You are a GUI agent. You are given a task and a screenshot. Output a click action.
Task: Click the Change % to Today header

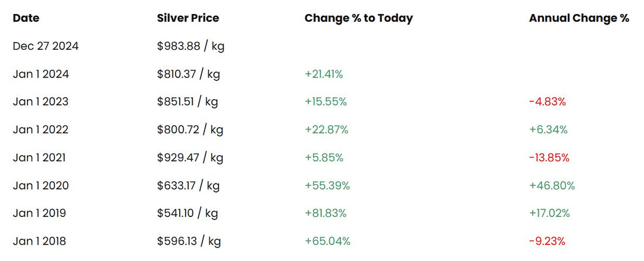click(358, 18)
